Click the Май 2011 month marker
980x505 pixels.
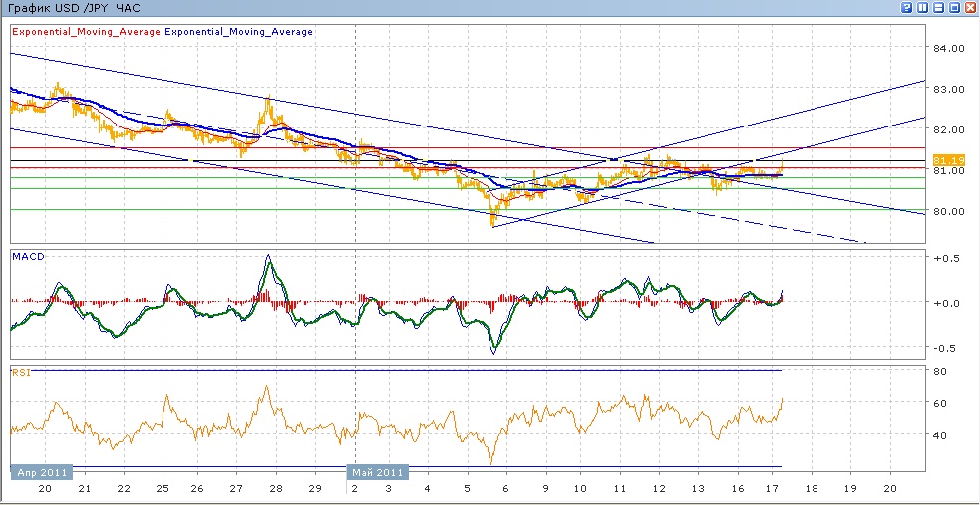[x=377, y=473]
